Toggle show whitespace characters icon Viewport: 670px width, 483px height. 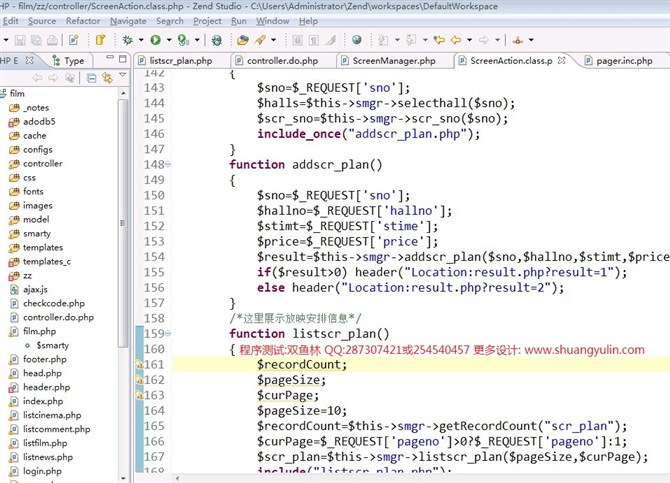(314, 40)
